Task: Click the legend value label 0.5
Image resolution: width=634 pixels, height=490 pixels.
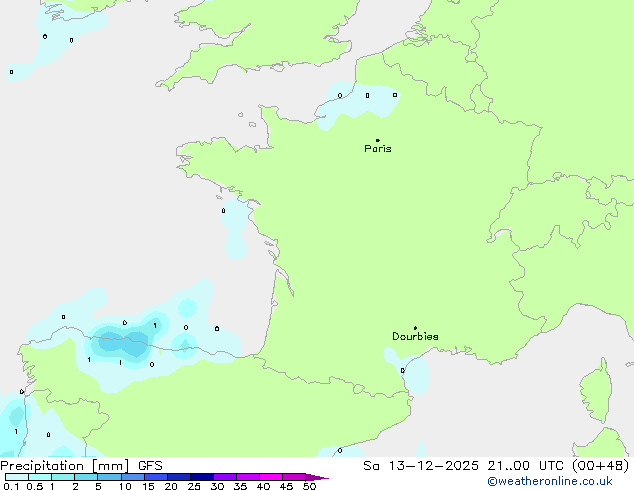Action: click(35, 486)
